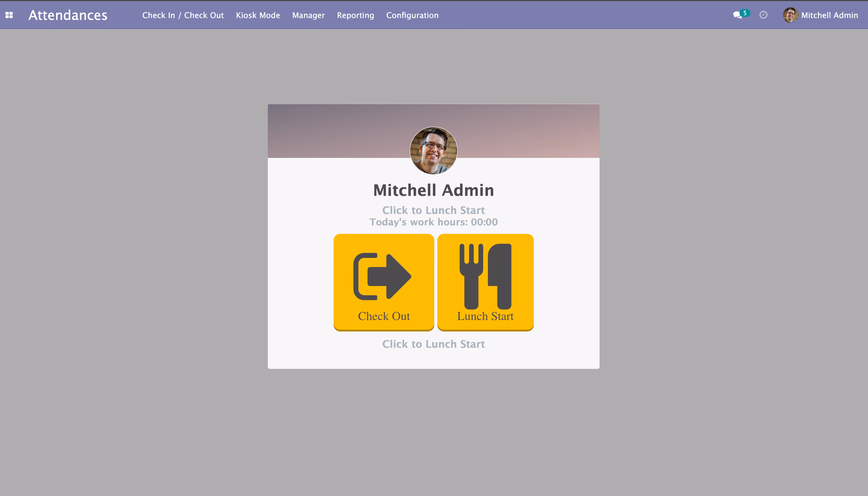This screenshot has width=868, height=496.
Task: Open the Kiosk Mode menu
Action: pos(258,15)
